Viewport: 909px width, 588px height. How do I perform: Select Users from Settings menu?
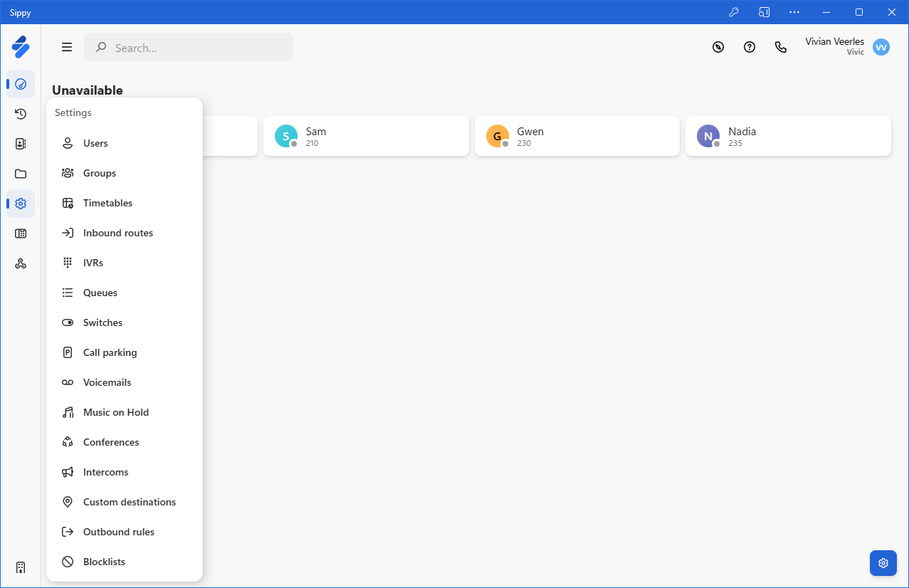95,143
